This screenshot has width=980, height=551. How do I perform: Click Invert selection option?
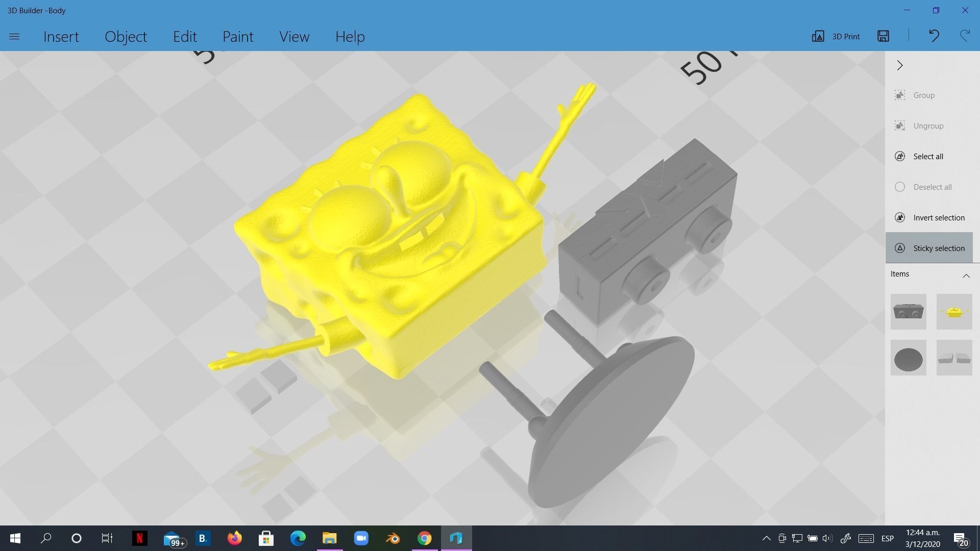click(x=928, y=217)
